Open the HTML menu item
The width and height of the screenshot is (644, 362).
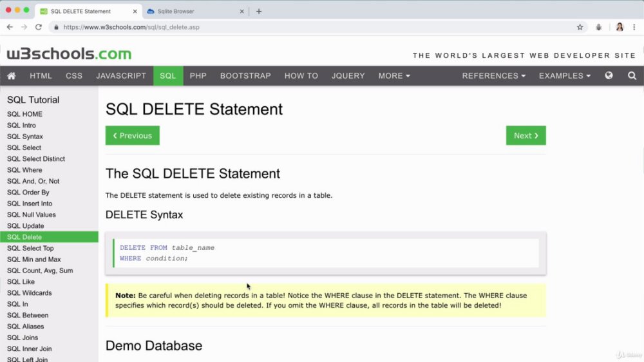coord(41,76)
